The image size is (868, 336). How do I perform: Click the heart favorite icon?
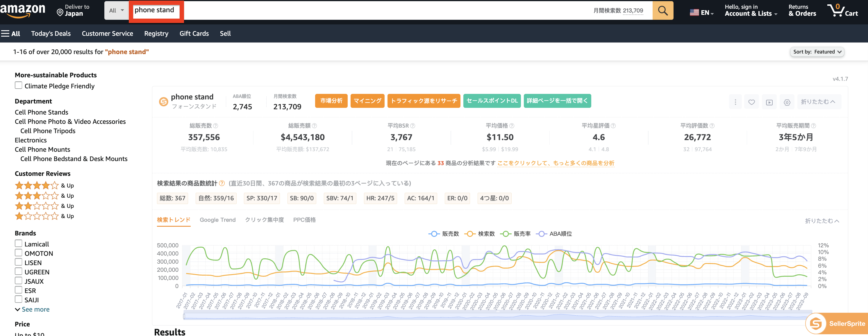[751, 102]
